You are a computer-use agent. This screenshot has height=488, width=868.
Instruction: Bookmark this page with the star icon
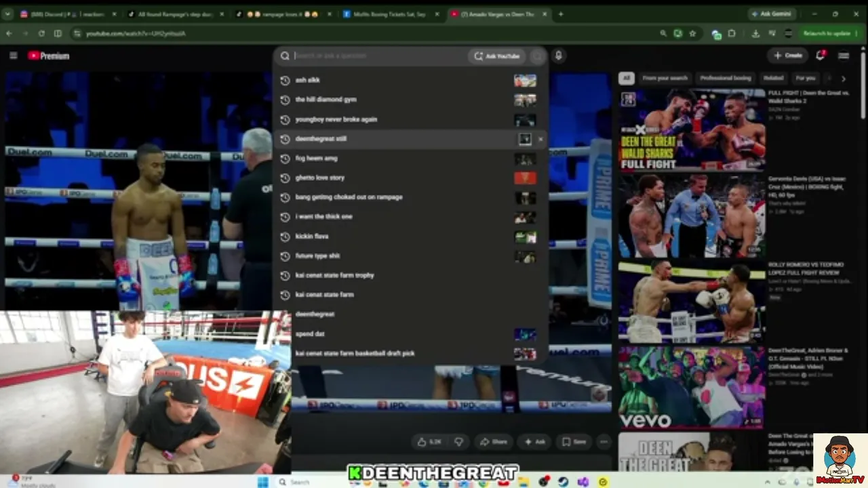tap(692, 33)
